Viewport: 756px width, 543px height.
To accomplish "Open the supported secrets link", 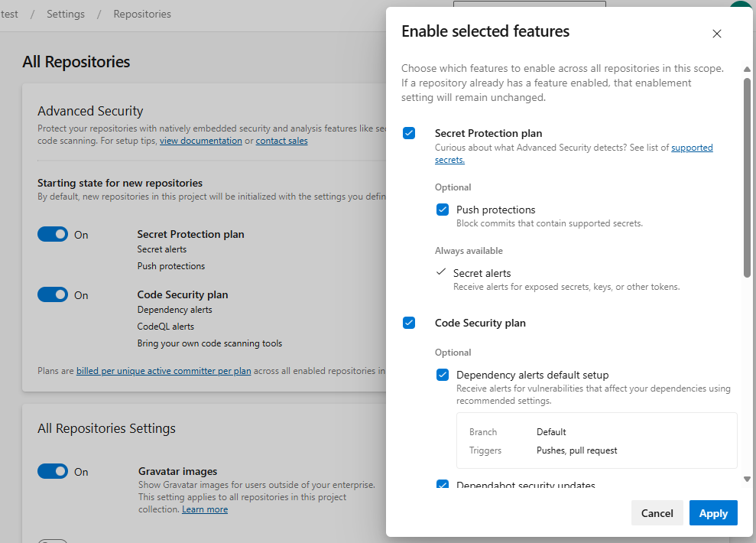I will [x=691, y=148].
